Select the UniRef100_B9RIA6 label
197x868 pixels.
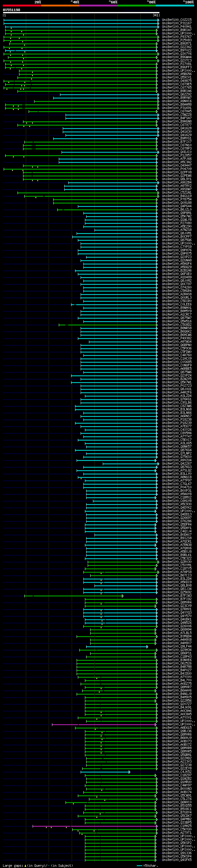click(177, 91)
